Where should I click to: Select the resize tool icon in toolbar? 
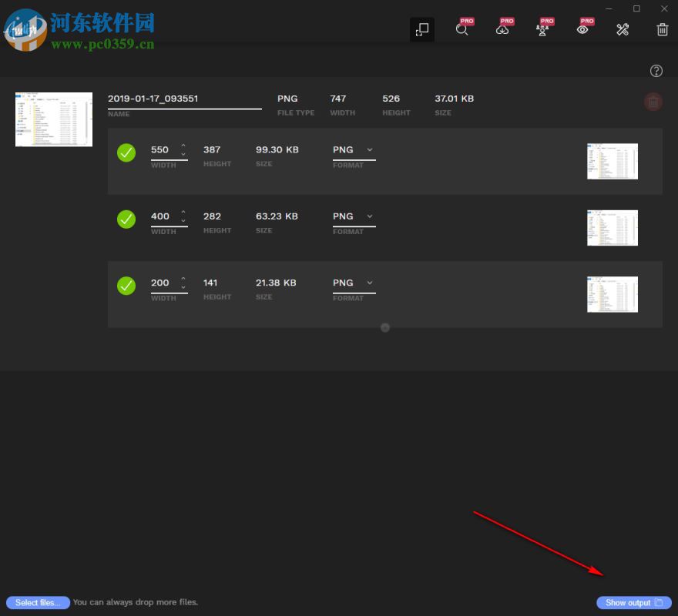[x=422, y=29]
